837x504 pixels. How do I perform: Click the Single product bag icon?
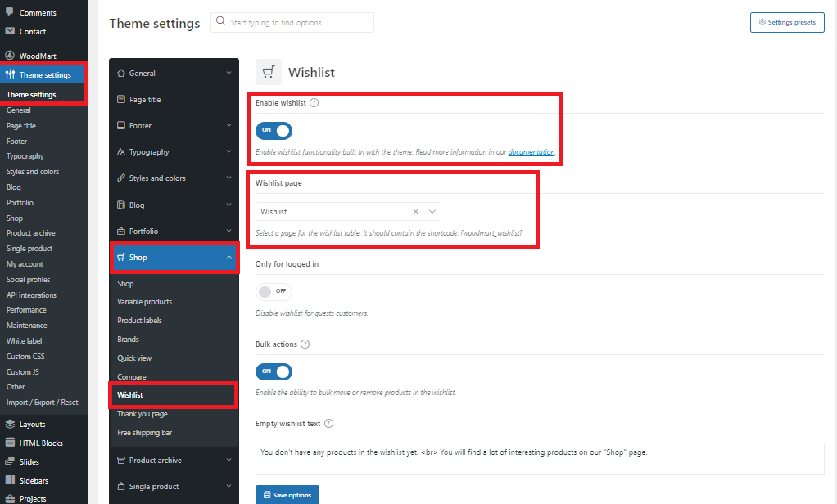(121, 486)
